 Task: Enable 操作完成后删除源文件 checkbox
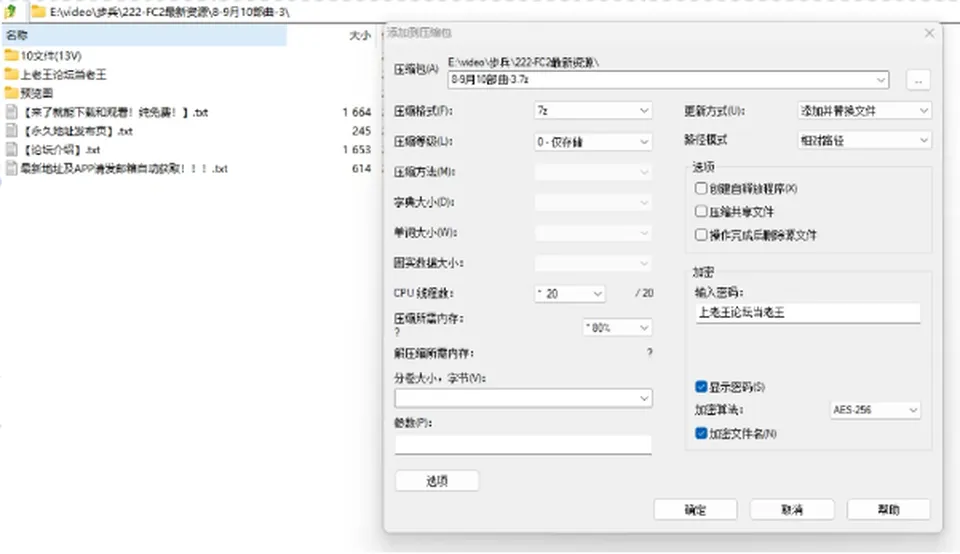pos(701,234)
